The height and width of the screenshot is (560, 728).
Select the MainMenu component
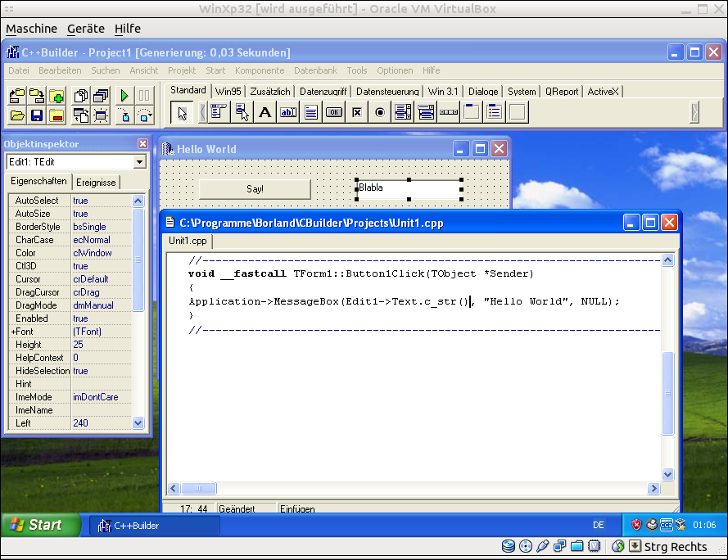point(218,112)
